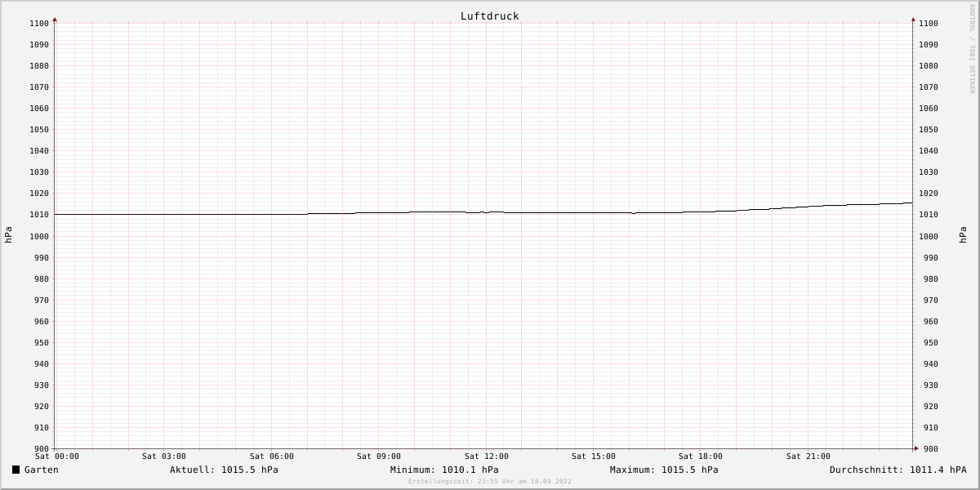Click the Sat 12:00 time axis label
The width and height of the screenshot is (980, 490).
487,457
